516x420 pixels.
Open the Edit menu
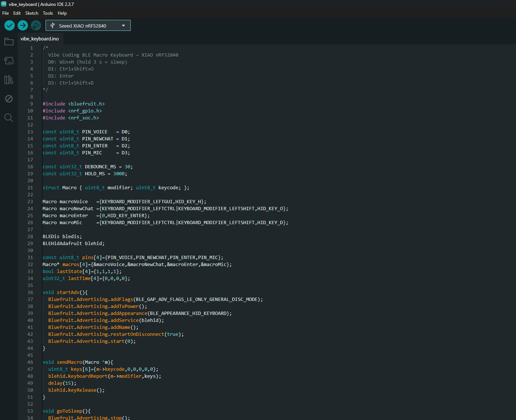coord(17,13)
